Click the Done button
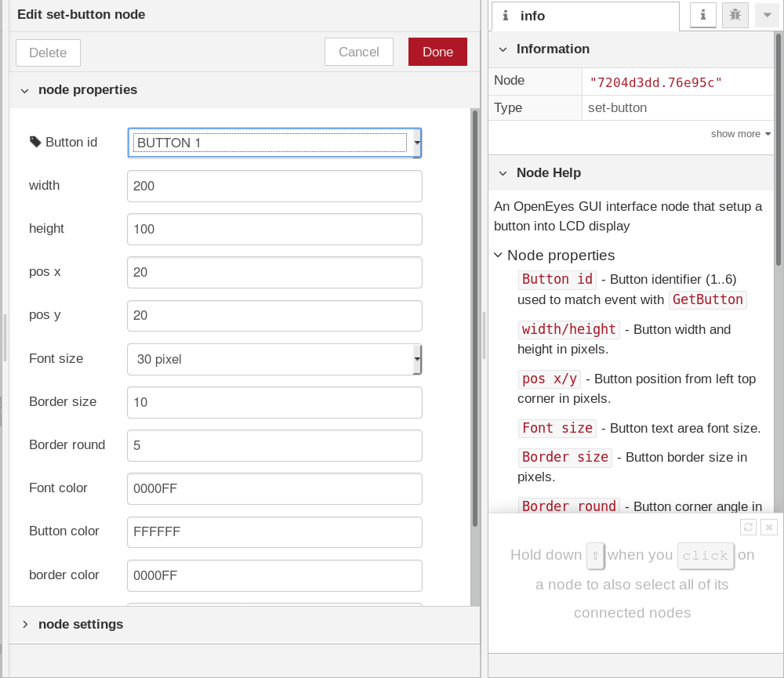This screenshot has width=784, height=678. pos(437,52)
